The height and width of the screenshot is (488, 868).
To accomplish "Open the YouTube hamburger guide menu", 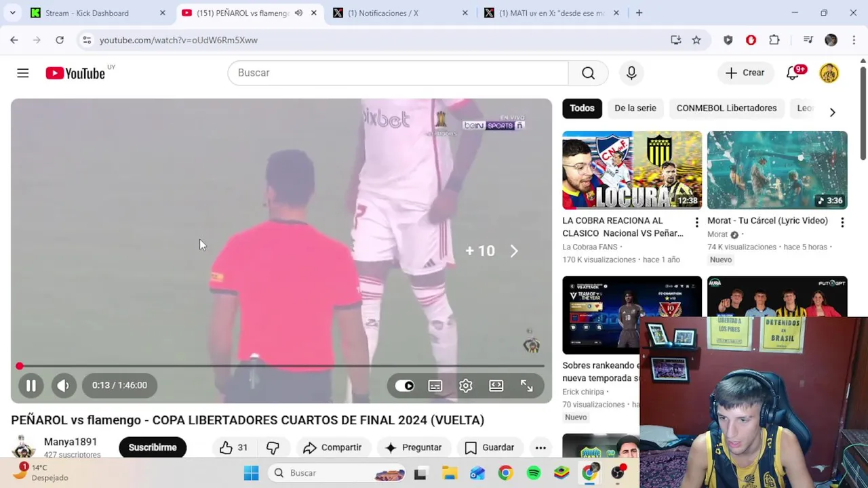I will [23, 73].
